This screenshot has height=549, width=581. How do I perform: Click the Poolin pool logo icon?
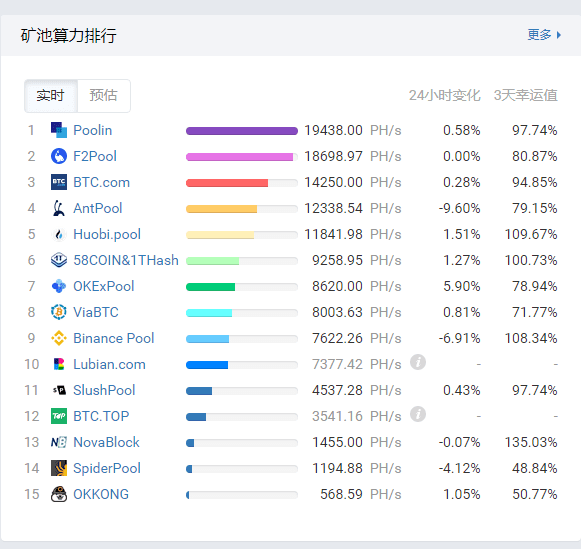59,130
